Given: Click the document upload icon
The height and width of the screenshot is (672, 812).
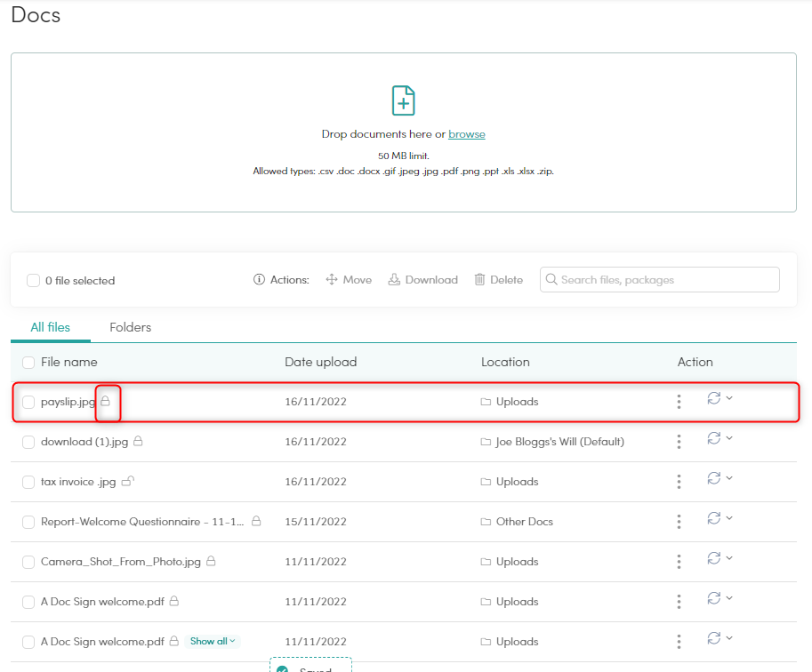Looking at the screenshot, I should coord(403,100).
